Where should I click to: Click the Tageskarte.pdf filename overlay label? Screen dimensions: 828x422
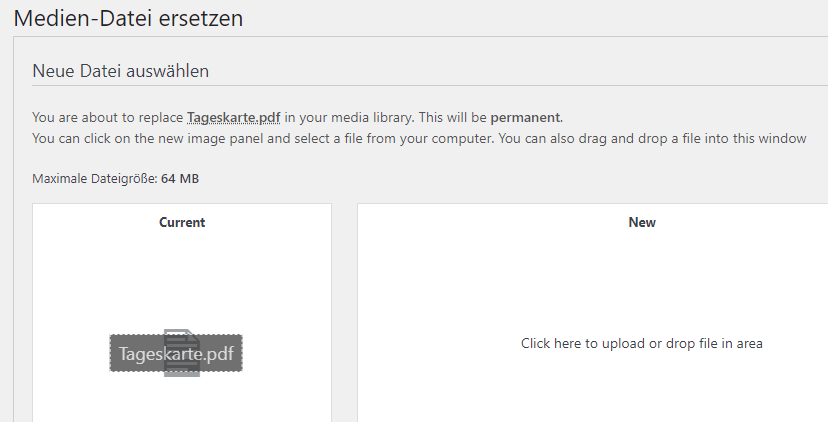(x=176, y=353)
